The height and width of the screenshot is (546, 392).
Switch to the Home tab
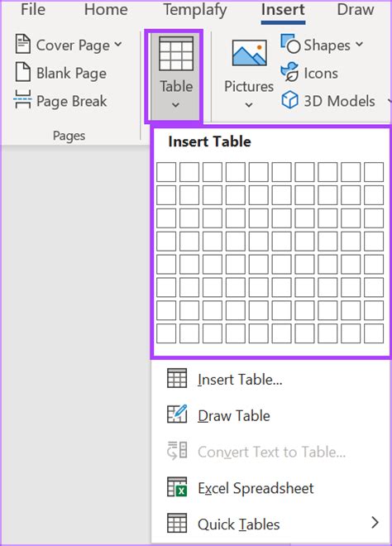click(x=106, y=9)
